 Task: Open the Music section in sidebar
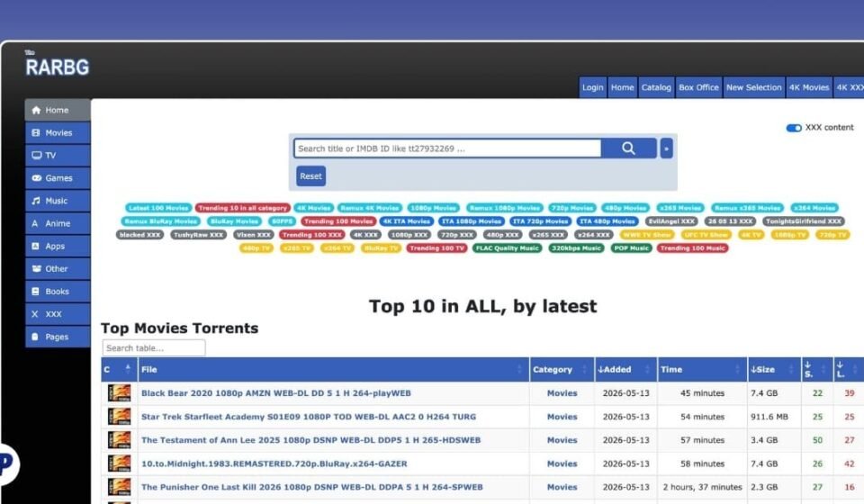pyautogui.click(x=58, y=201)
